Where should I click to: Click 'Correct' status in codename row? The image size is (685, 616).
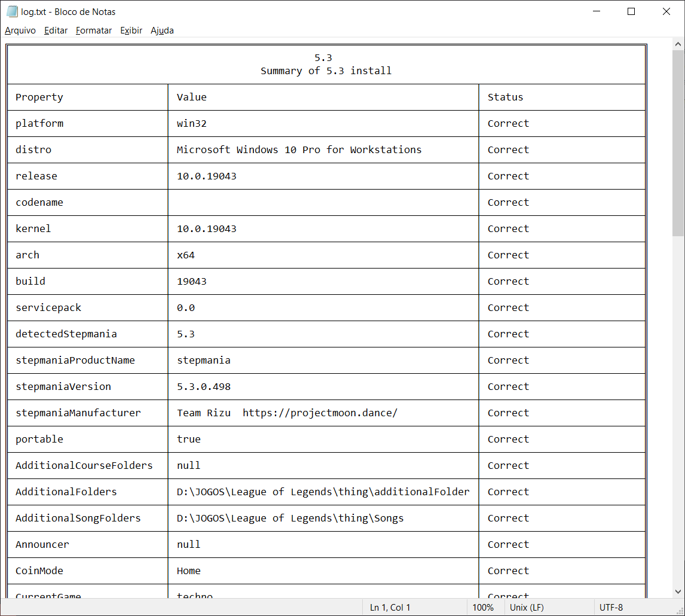coord(508,202)
